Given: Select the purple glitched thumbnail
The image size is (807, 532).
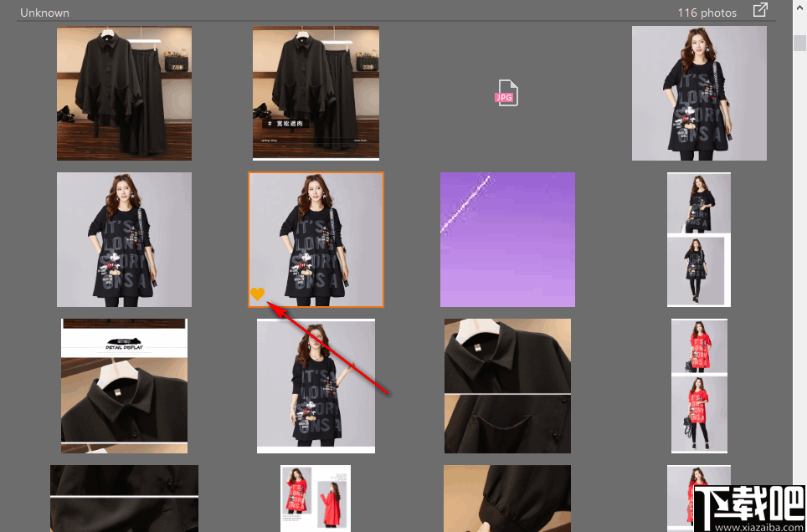Looking at the screenshot, I should pyautogui.click(x=507, y=239).
